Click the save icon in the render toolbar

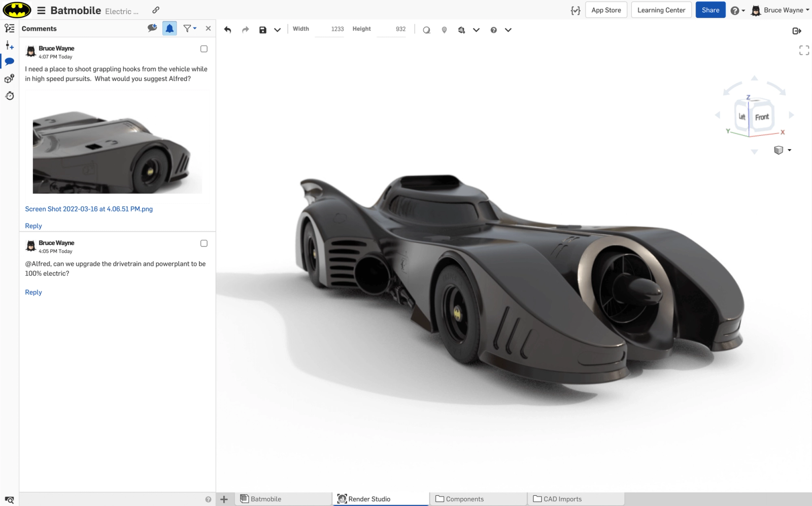262,30
